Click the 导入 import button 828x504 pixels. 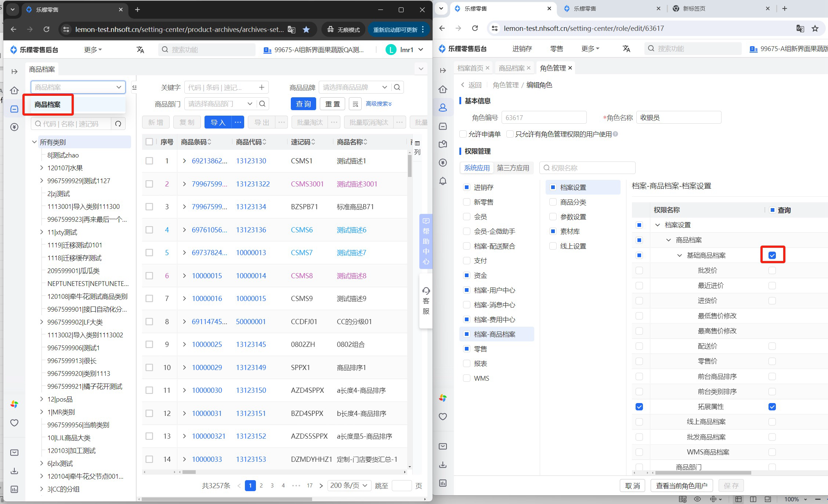pyautogui.click(x=218, y=122)
